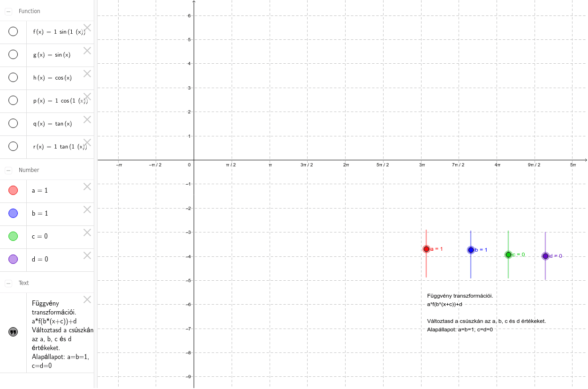Toggle the text object's quote icon
Screen dimensions: 588x389
13,332
